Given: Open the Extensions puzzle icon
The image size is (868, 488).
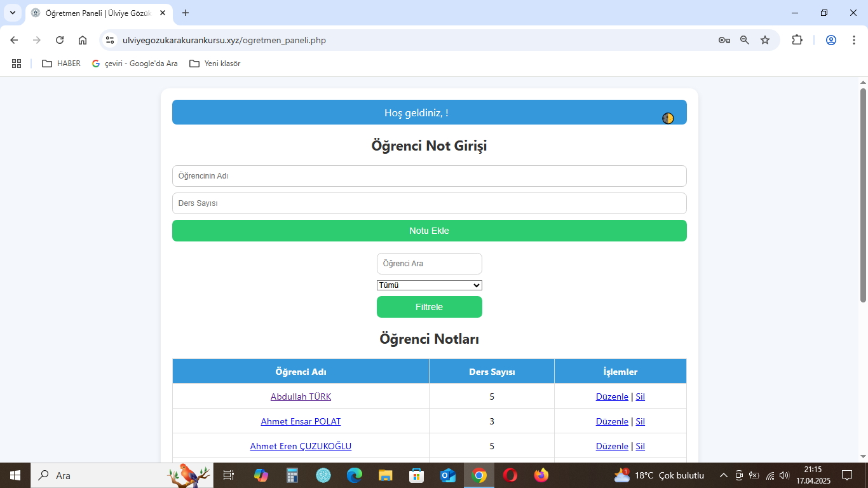Looking at the screenshot, I should click(797, 40).
